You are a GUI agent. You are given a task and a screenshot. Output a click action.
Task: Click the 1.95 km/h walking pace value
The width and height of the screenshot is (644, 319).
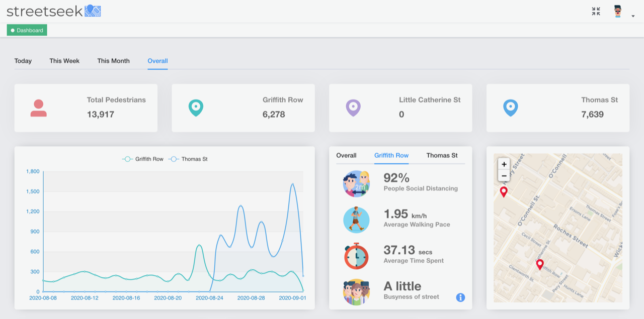(405, 214)
